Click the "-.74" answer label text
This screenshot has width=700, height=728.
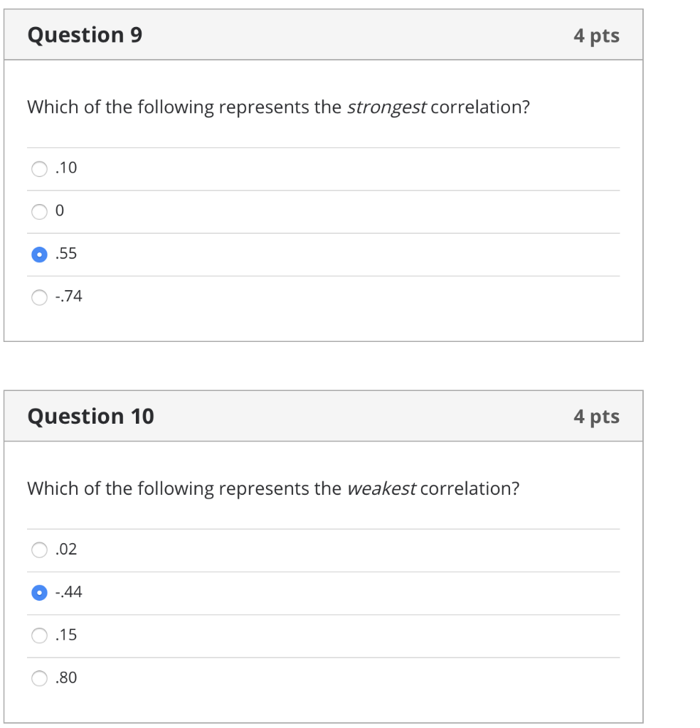click(x=68, y=296)
